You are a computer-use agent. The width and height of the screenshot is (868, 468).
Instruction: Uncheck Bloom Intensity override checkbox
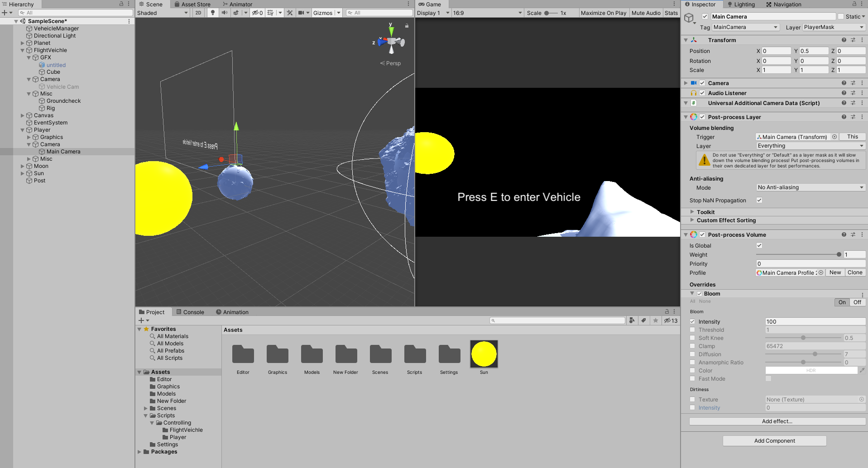pos(692,321)
